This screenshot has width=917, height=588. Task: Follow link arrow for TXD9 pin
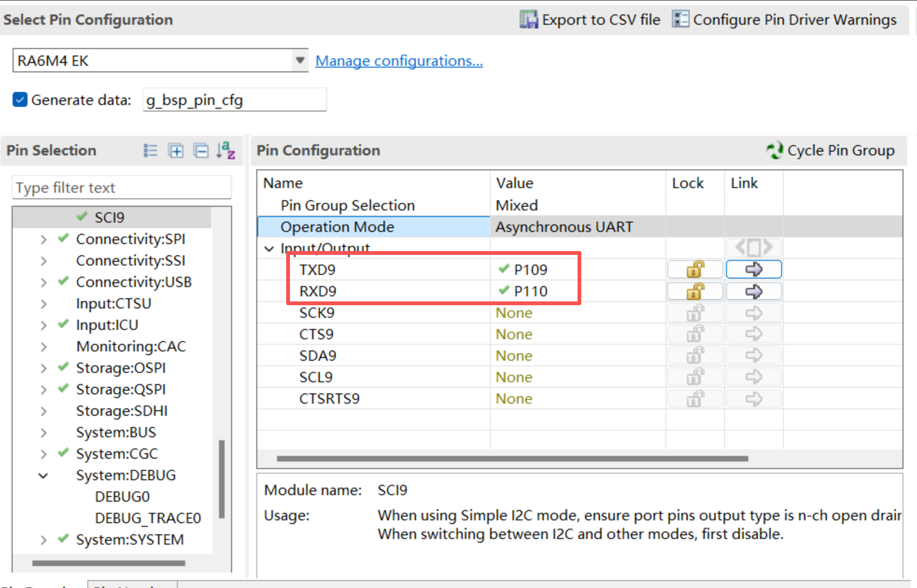click(754, 269)
